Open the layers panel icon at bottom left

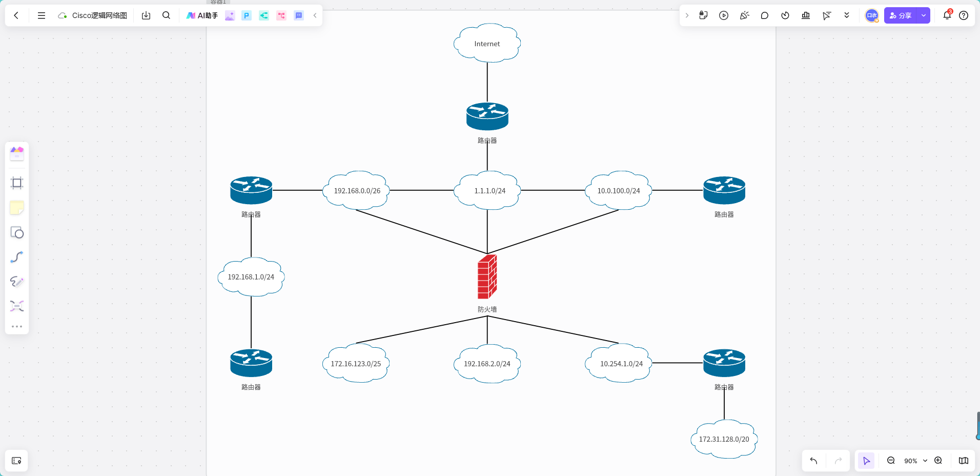16,461
